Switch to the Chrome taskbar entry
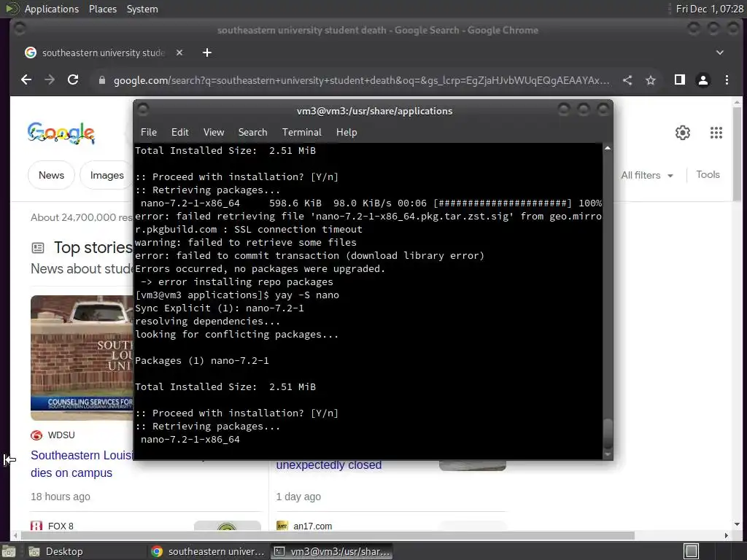The height and width of the screenshot is (560, 747). [208, 551]
